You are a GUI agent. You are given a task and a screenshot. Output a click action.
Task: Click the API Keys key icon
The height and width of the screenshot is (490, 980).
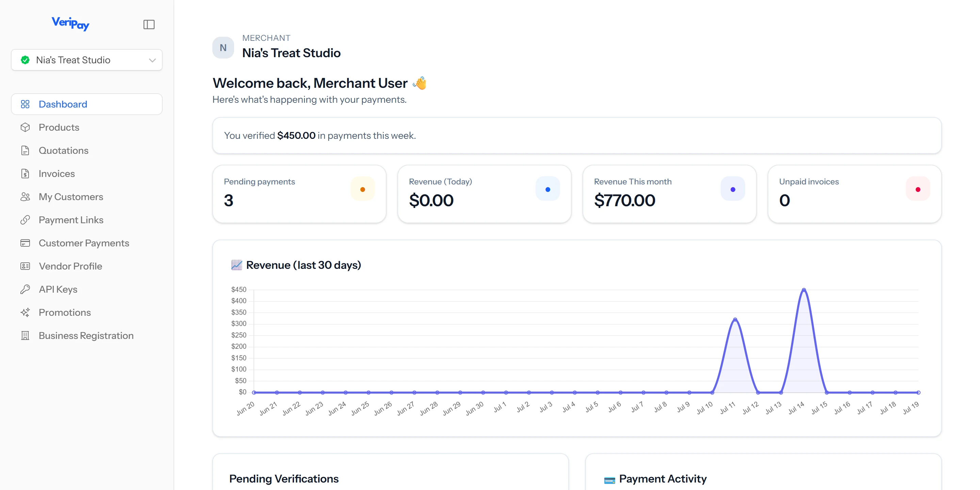pos(25,290)
